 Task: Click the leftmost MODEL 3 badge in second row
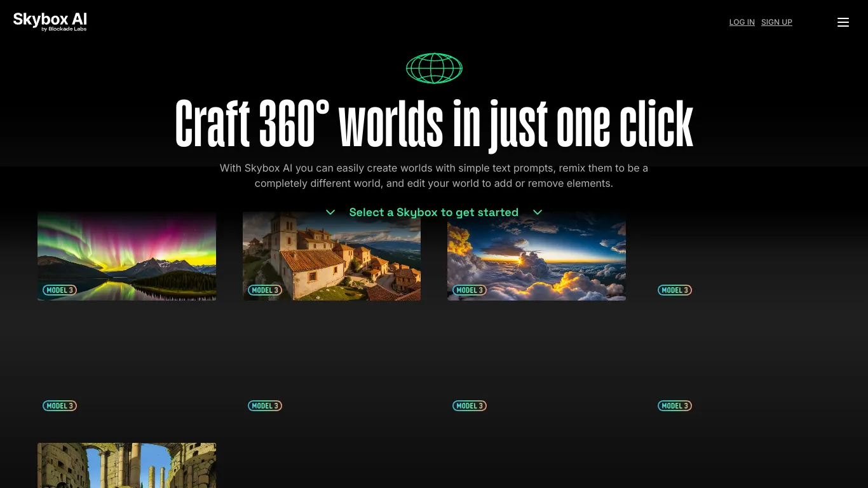click(60, 405)
